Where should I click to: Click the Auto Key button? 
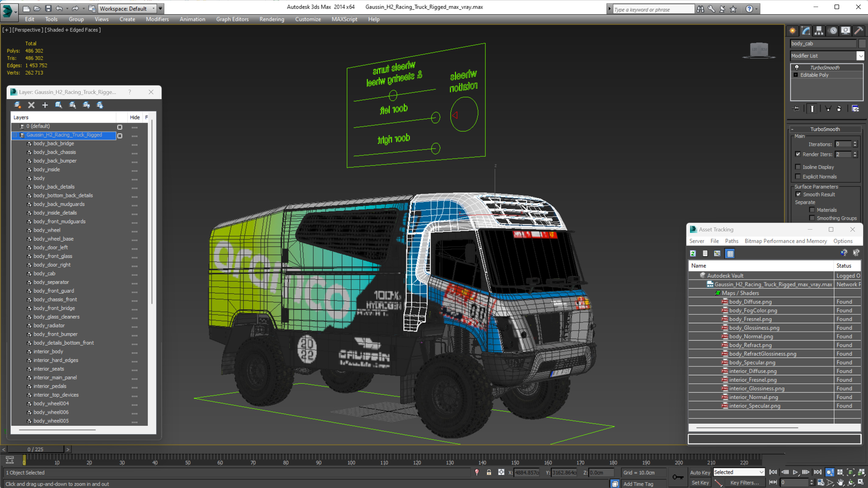[x=700, y=472]
